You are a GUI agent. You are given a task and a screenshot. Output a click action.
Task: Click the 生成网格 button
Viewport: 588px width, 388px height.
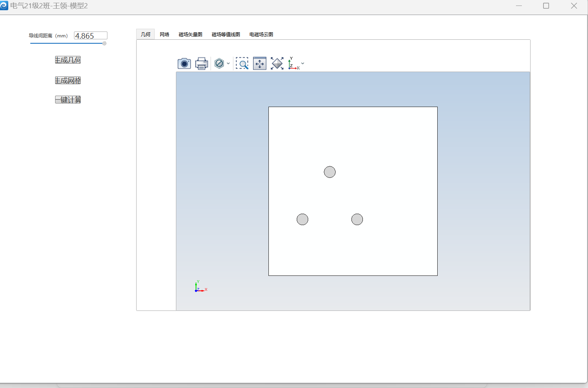tap(68, 80)
